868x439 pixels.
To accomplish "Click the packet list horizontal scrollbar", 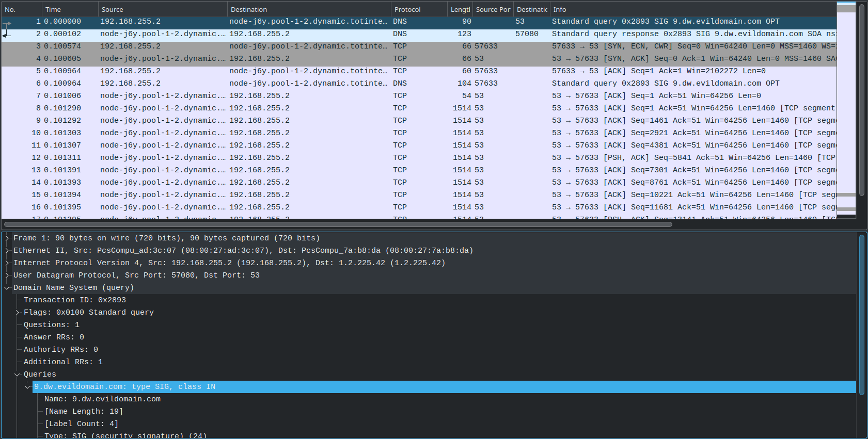I will tap(338, 224).
